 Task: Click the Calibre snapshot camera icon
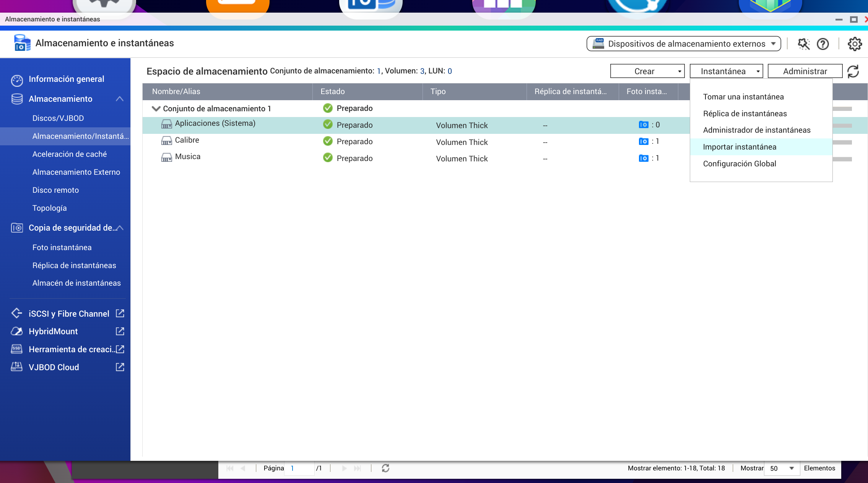coord(644,141)
